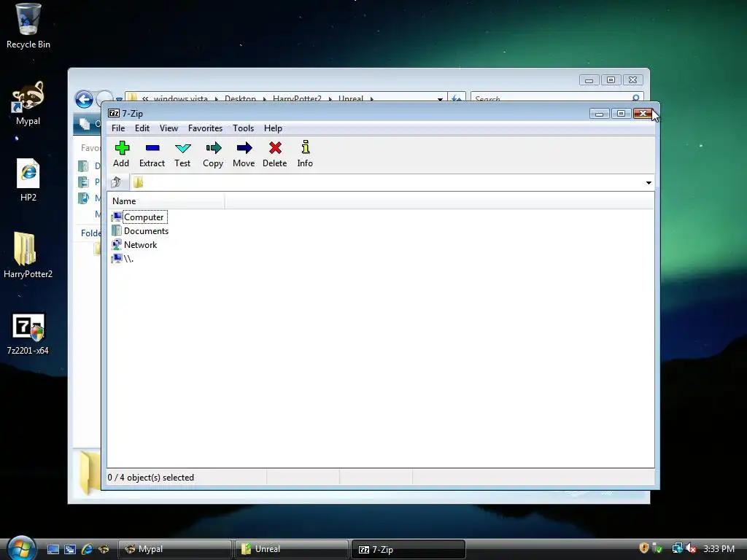Select the Move toolbar icon
This screenshot has width=747, height=560.
point(244,154)
